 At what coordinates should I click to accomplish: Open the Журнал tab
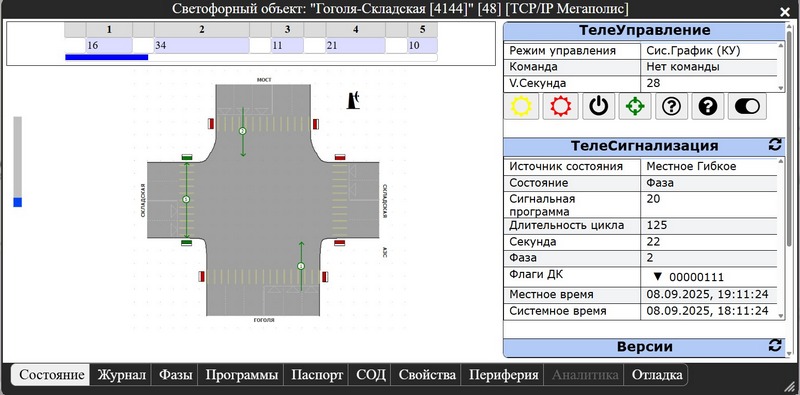click(x=121, y=375)
